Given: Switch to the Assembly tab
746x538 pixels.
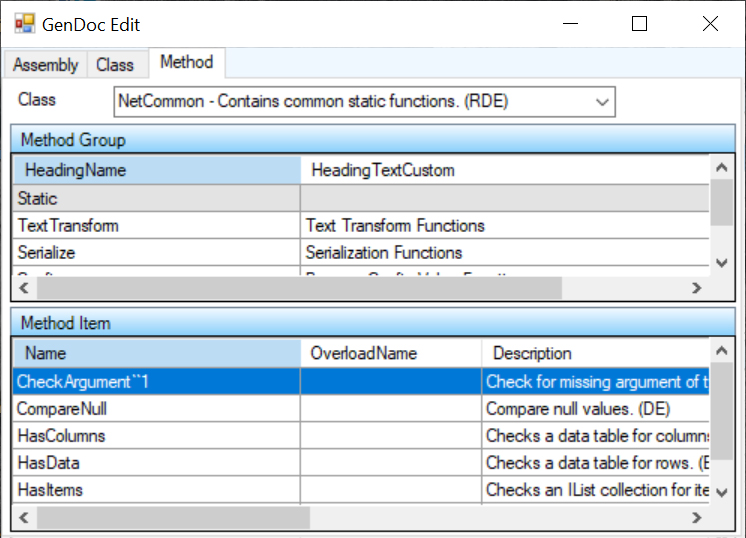Looking at the screenshot, I should (46, 65).
